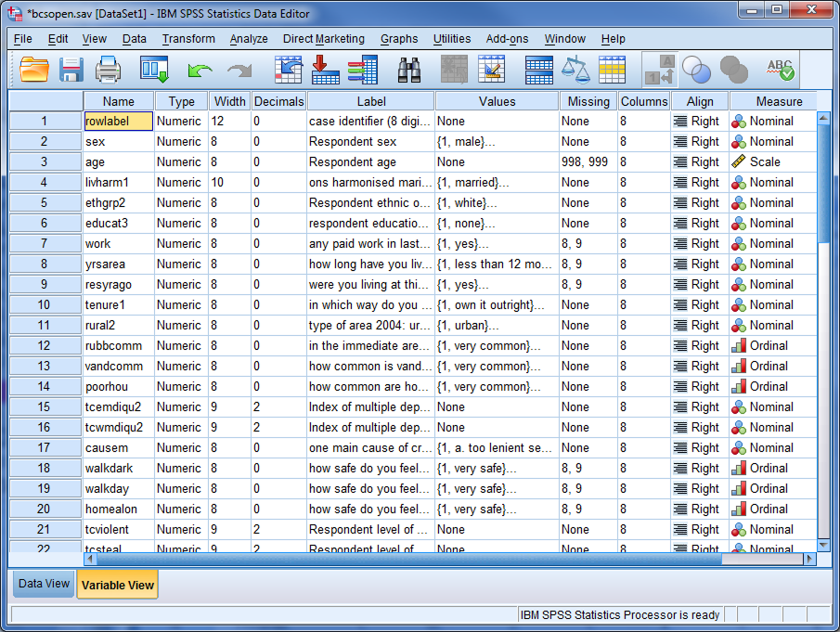Open the Graphs menu
840x632 pixels.
pyautogui.click(x=399, y=39)
